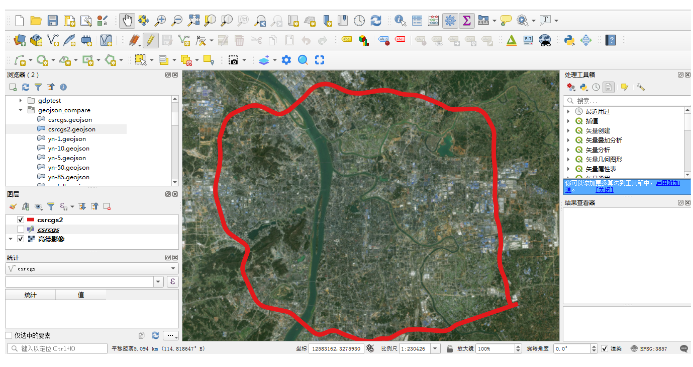The height and width of the screenshot is (367, 693).
Task: Open the attribute table
Action: point(417,20)
